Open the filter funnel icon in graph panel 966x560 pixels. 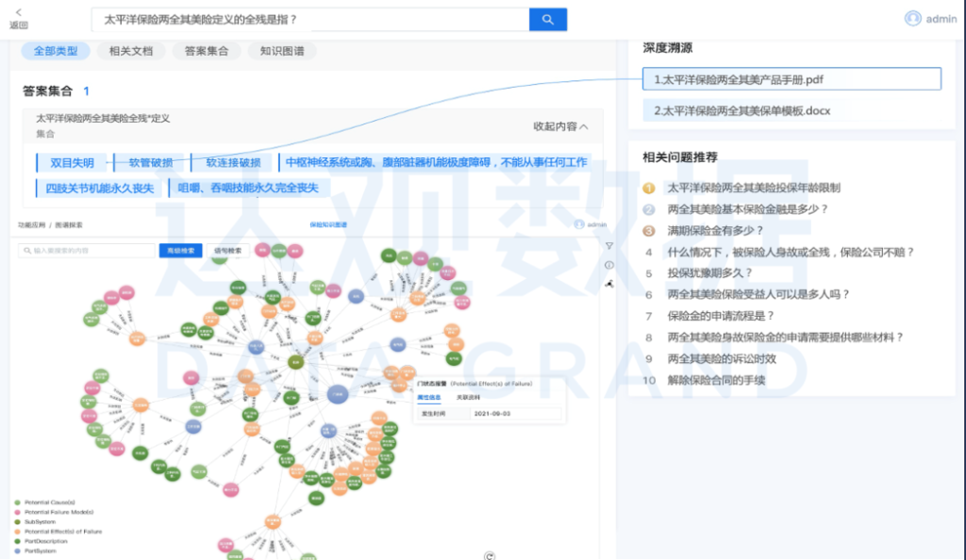pos(608,246)
